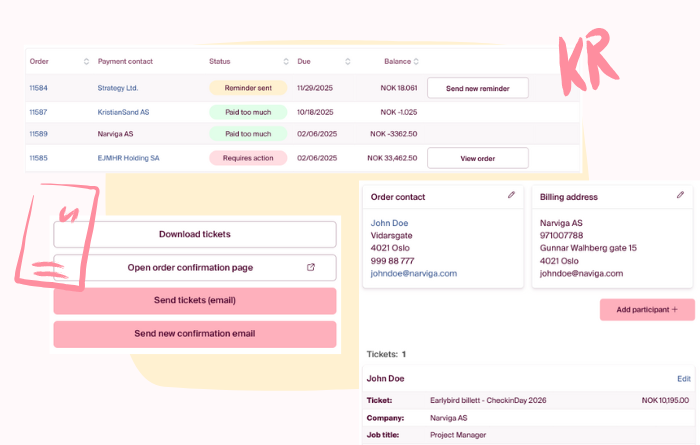Image resolution: width=700 pixels, height=445 pixels.
Task: Click the Add participant + button
Action: (x=647, y=310)
